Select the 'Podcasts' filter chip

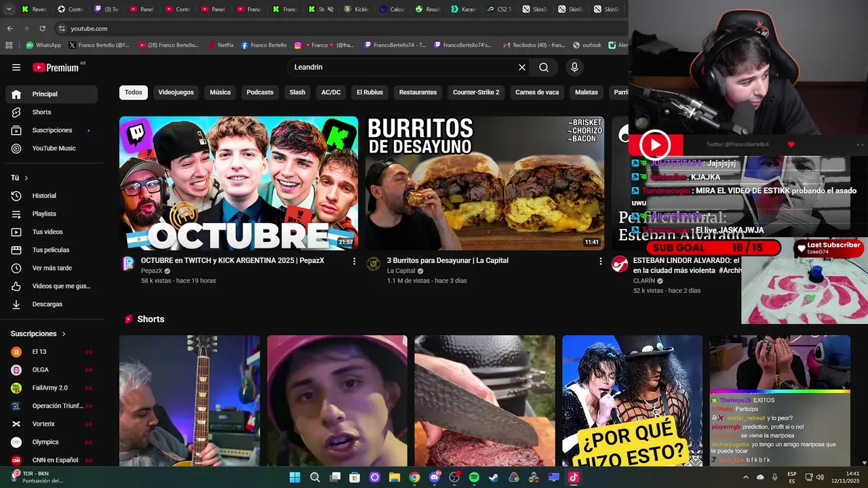pos(260,92)
